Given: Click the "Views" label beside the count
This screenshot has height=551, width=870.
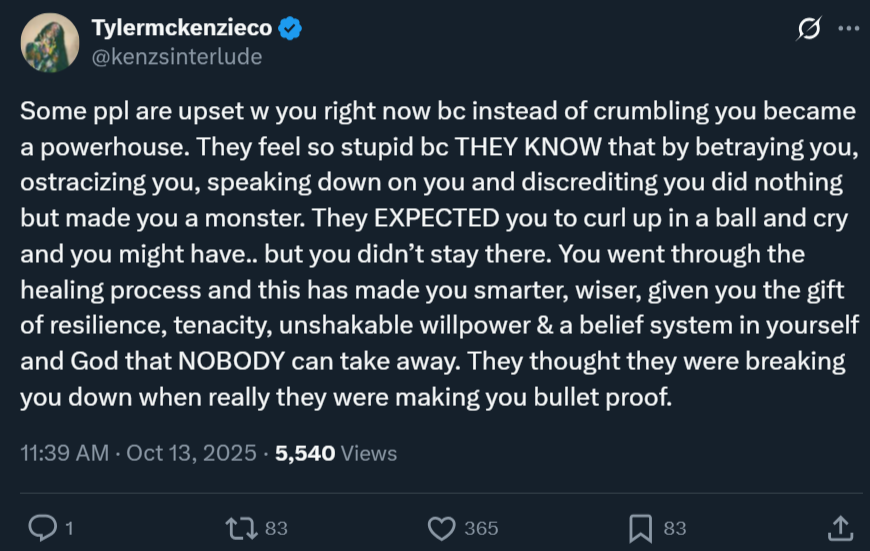Looking at the screenshot, I should click(x=369, y=453).
